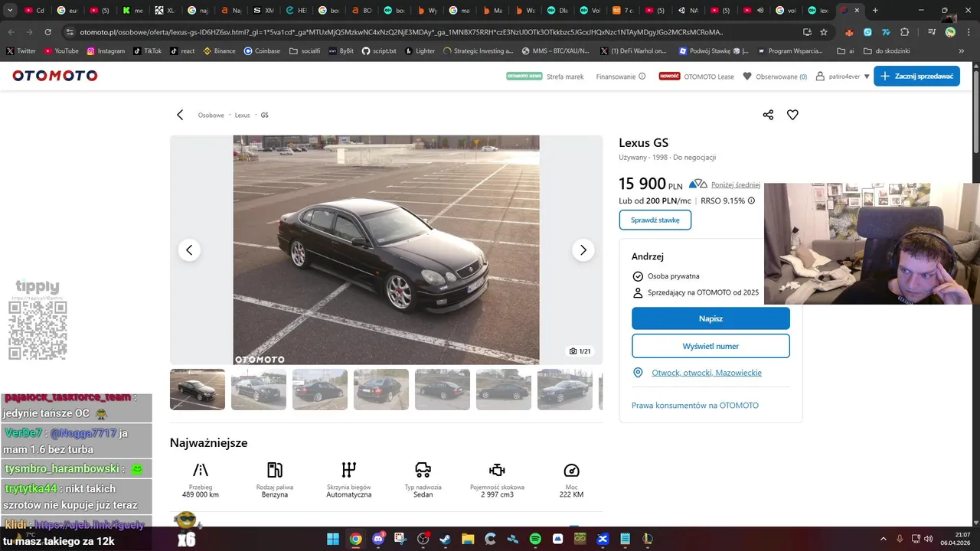Open the socialfi bookmarks folder

[304, 51]
